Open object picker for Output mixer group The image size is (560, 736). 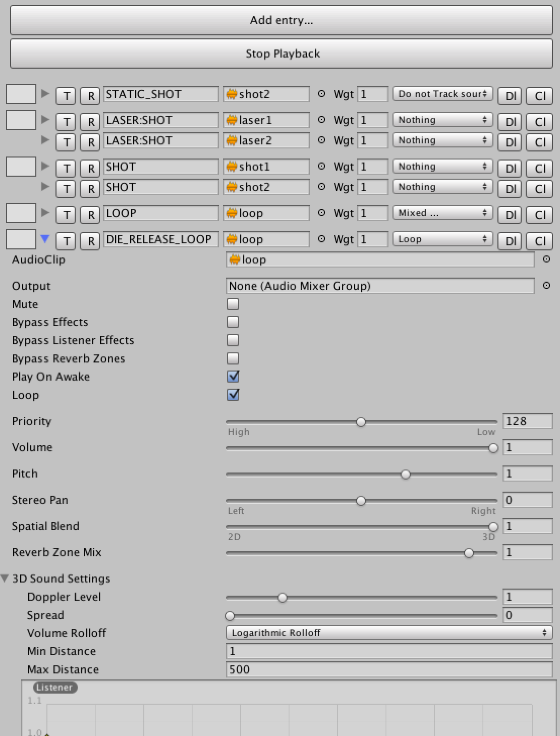546,286
